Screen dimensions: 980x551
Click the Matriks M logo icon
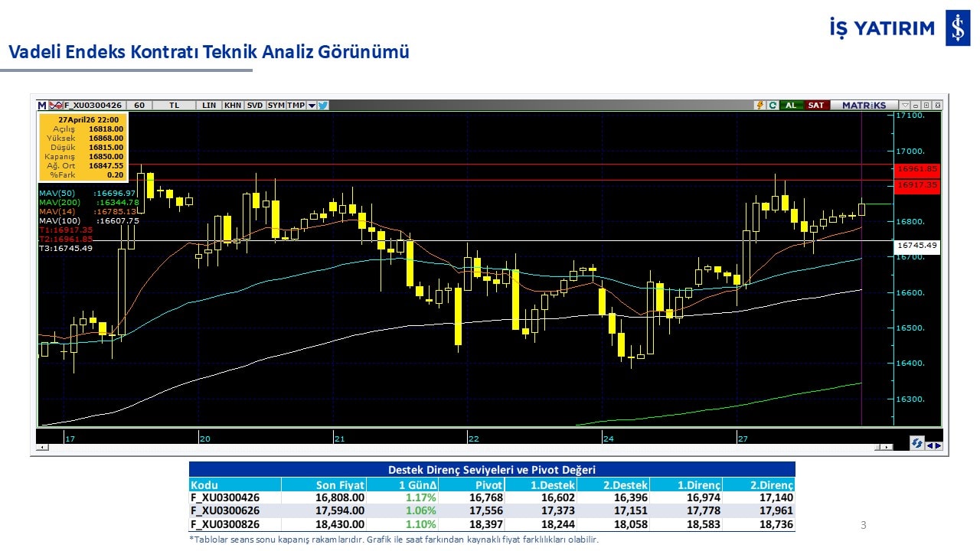(x=42, y=106)
